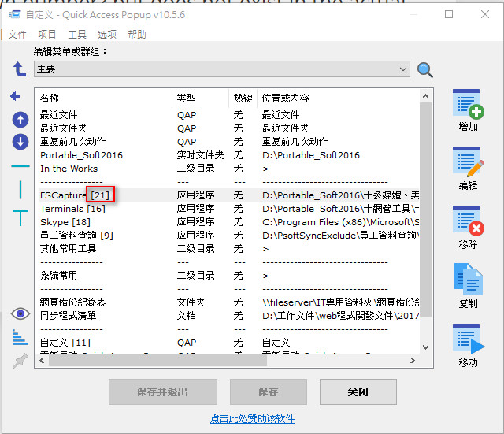Viewport: 504px width, 434px height.
Task: Click the 保存并退出 button
Action: (163, 392)
